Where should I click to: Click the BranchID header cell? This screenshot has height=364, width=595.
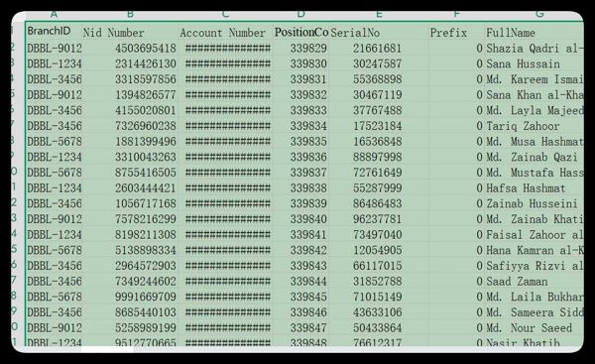tap(55, 32)
